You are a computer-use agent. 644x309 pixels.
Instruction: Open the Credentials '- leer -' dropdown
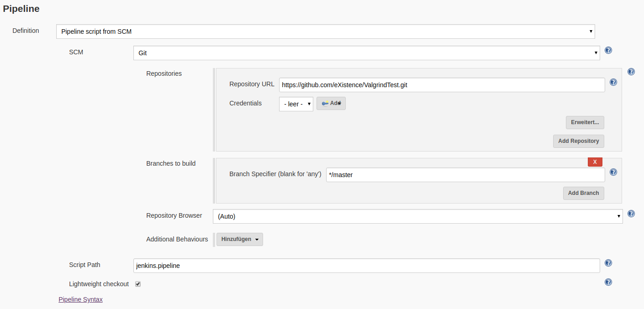(296, 104)
